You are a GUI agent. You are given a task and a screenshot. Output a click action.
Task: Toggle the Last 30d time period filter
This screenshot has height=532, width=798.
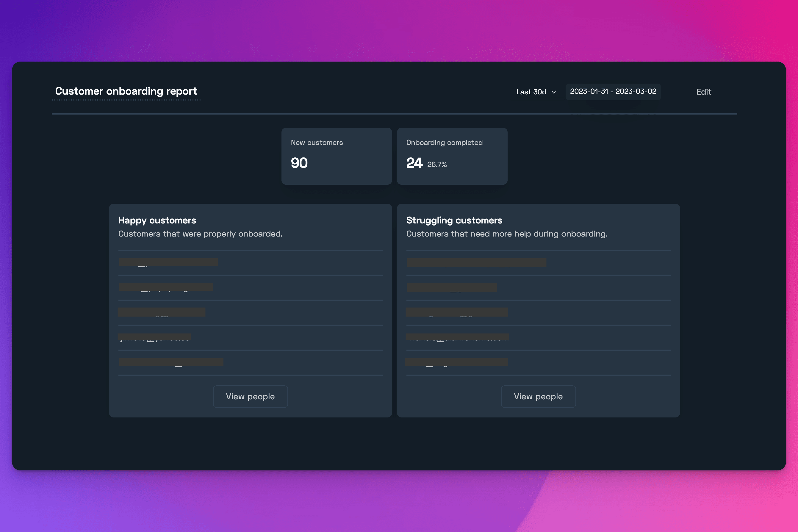click(536, 91)
